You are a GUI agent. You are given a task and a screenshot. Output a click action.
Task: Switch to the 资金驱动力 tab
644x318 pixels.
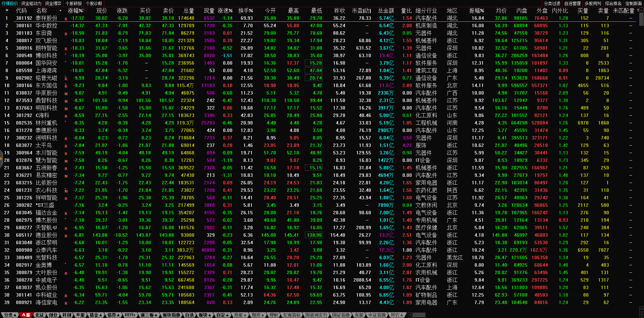31,3
